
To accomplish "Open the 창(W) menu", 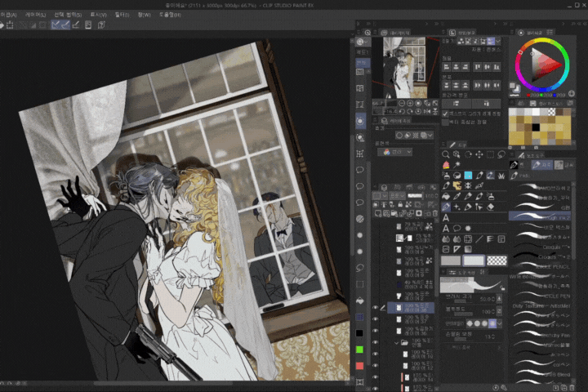I will pos(144,15).
